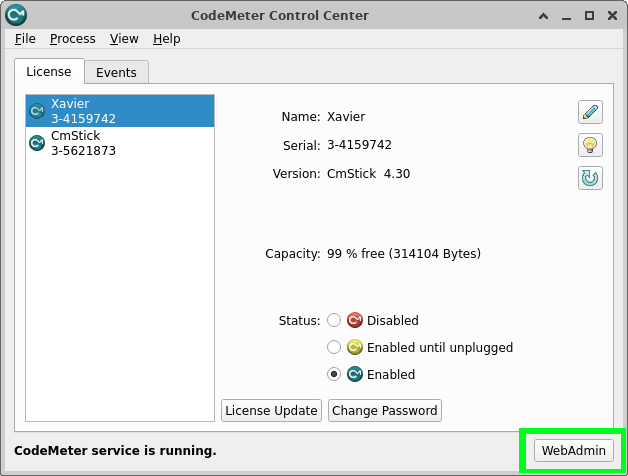Click the light bulb flash icon
This screenshot has width=628, height=476.
[590, 145]
